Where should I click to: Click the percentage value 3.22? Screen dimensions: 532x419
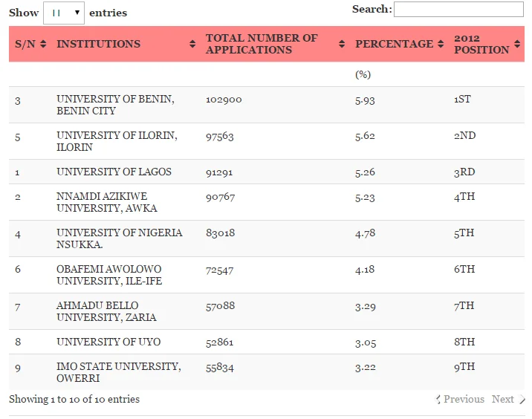tap(365, 368)
